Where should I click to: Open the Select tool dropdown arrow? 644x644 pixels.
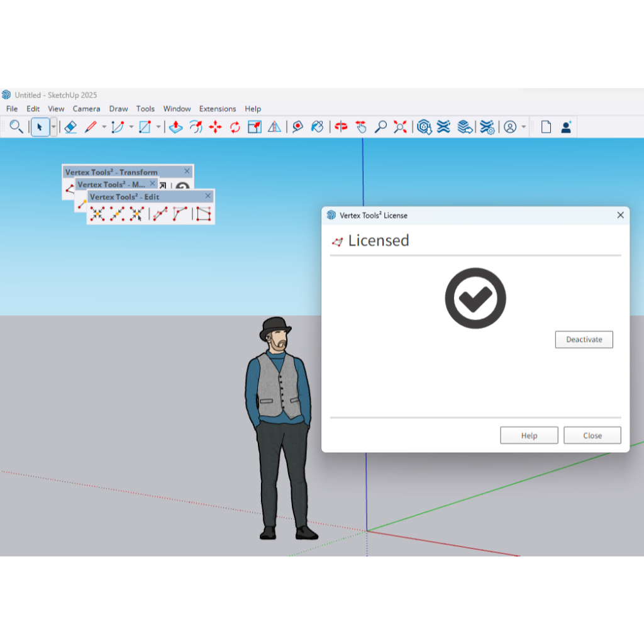(x=53, y=127)
